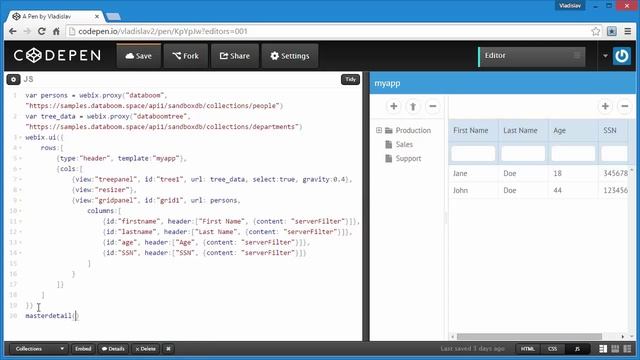Toggle the CSS editor panel
This screenshot has width=640, height=360.
pyautogui.click(x=552, y=349)
